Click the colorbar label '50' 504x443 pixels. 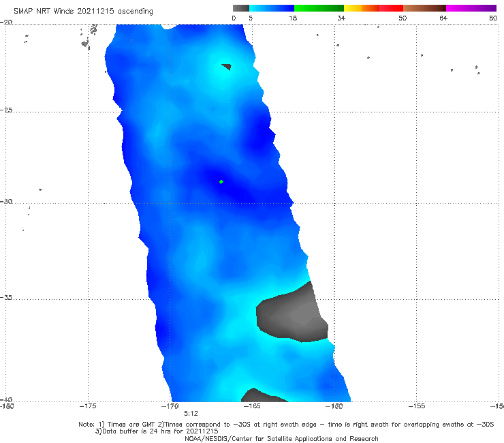403,18
